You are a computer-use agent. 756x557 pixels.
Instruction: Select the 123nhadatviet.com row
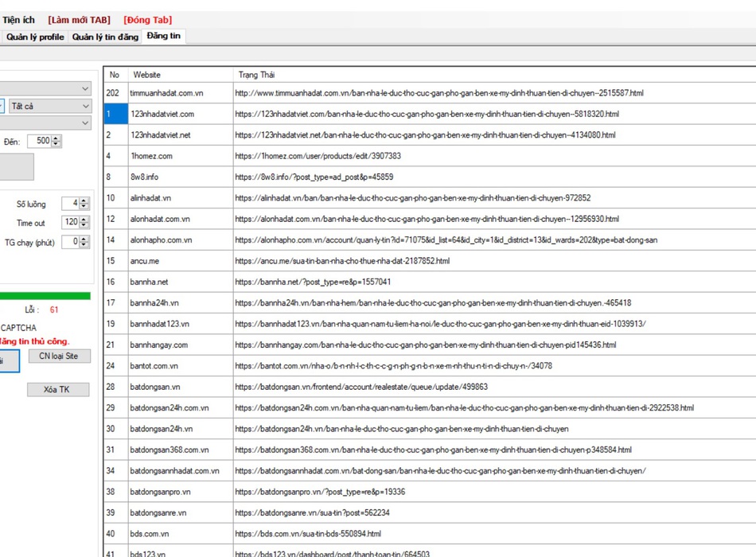pyautogui.click(x=162, y=114)
